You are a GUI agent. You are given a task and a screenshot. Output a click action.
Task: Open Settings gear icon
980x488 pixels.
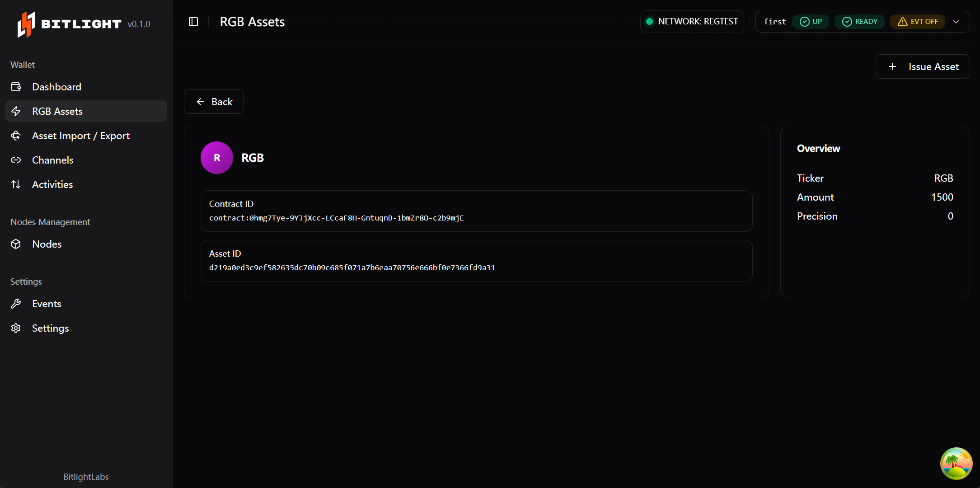[x=16, y=328]
